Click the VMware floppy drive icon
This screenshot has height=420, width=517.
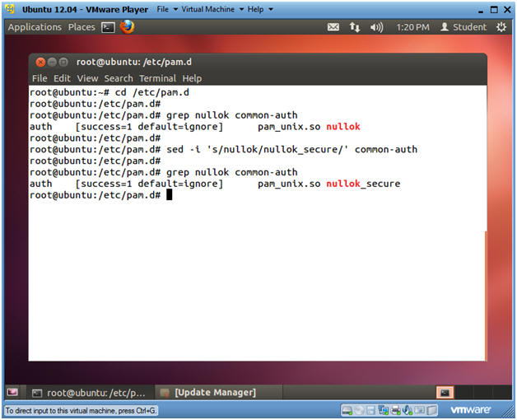pos(371,410)
